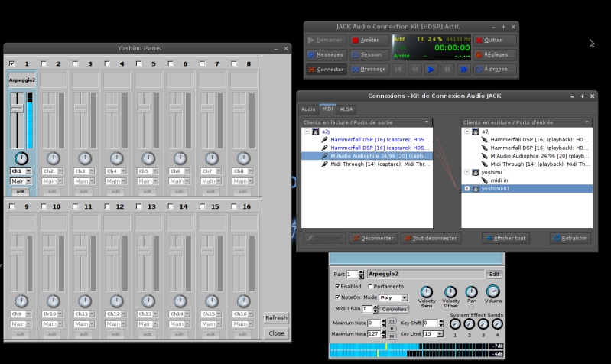Open JACK Réglages settings
611x364 pixels.
click(495, 54)
